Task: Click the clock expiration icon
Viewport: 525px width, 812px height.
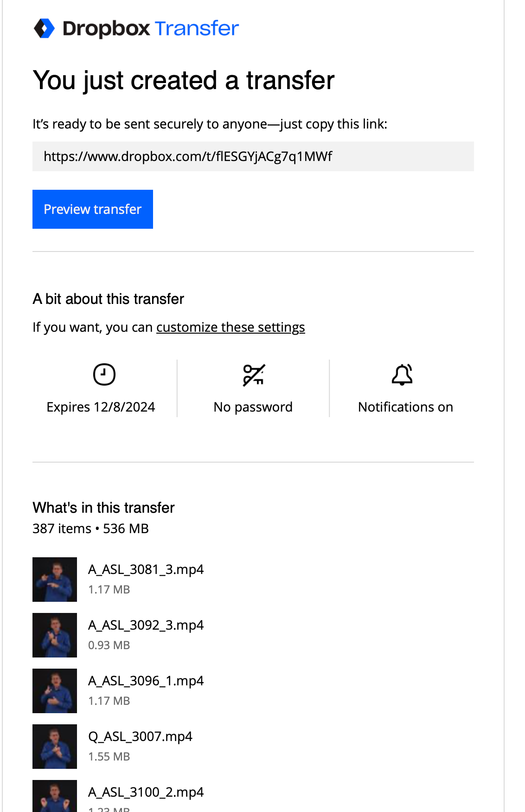Action: click(x=104, y=374)
